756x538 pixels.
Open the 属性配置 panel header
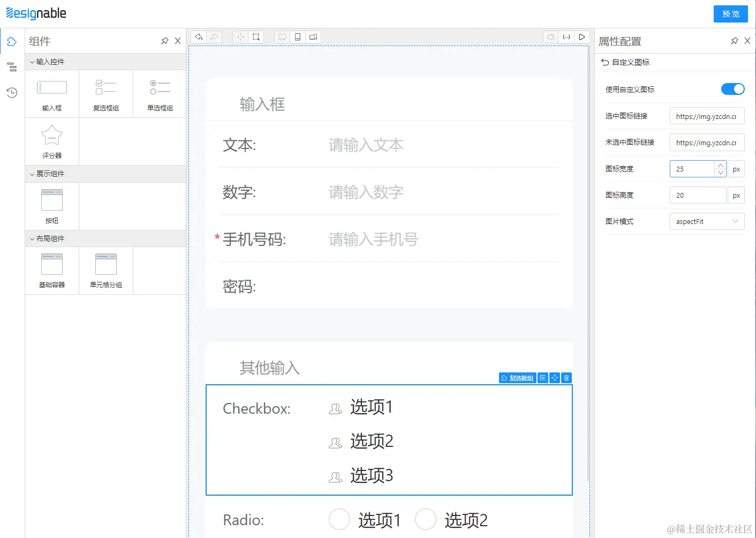pos(620,41)
